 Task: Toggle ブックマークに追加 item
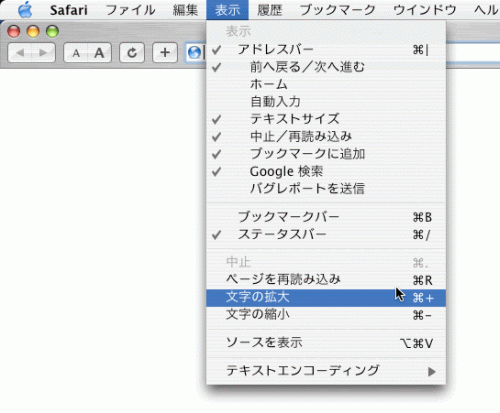[326, 154]
